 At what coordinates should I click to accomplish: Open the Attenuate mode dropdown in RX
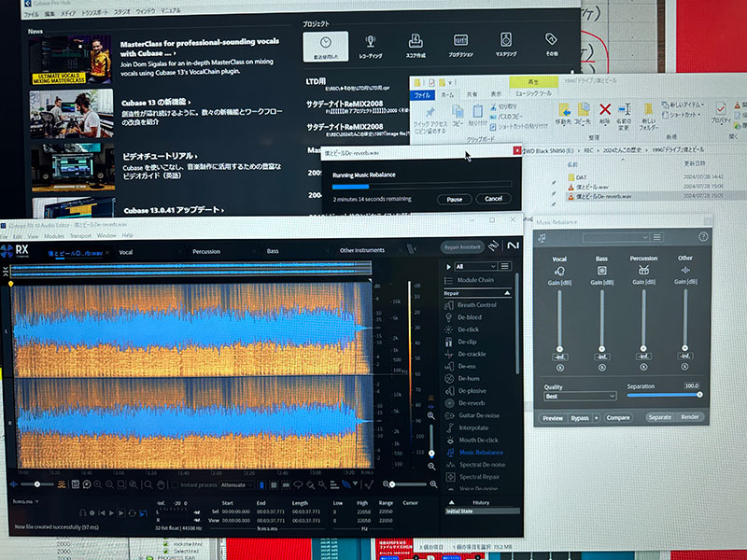coord(236,484)
